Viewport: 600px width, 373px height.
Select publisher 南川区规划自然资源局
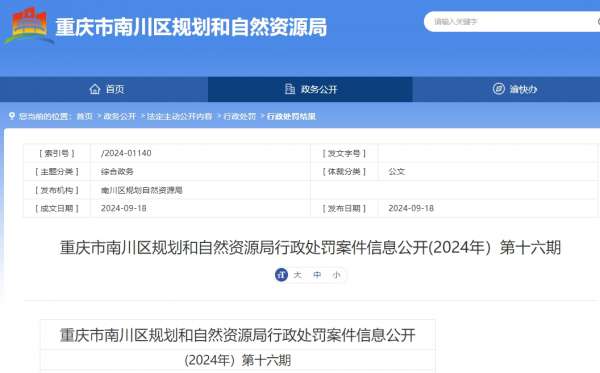click(142, 190)
